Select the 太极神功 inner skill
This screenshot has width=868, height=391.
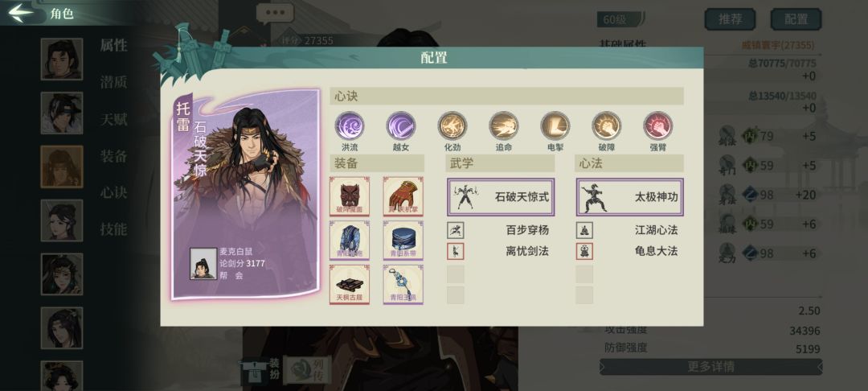point(630,196)
